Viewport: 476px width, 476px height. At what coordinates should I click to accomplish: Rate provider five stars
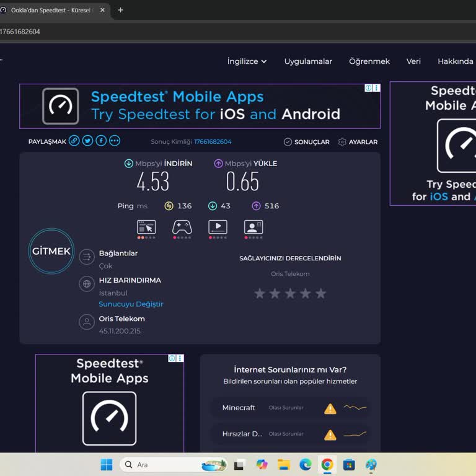tap(321, 293)
